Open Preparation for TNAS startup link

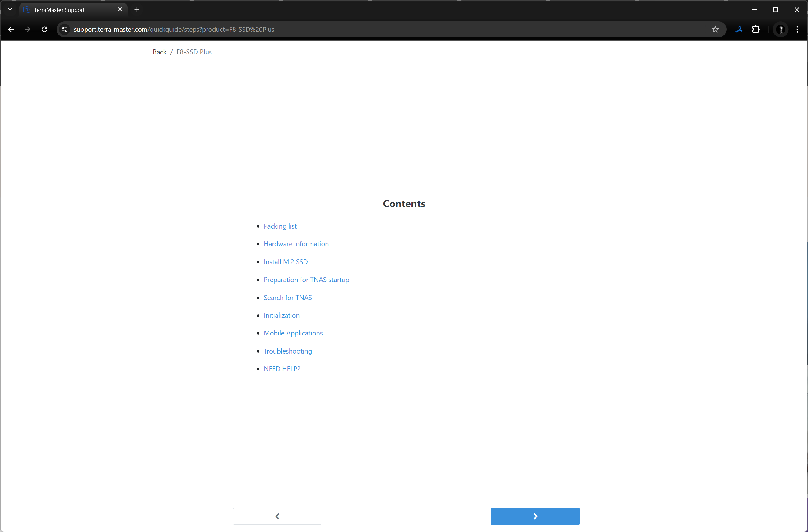point(306,280)
